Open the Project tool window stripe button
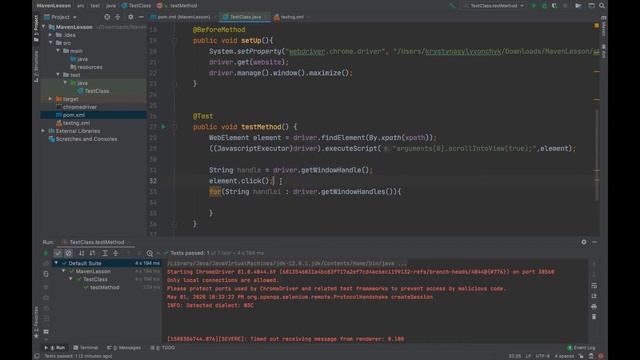 36,27
